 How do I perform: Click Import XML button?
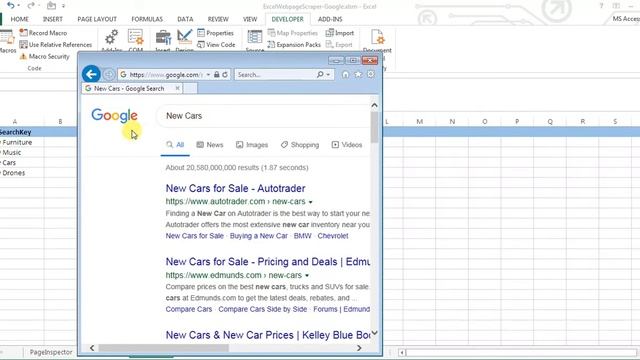340,33
